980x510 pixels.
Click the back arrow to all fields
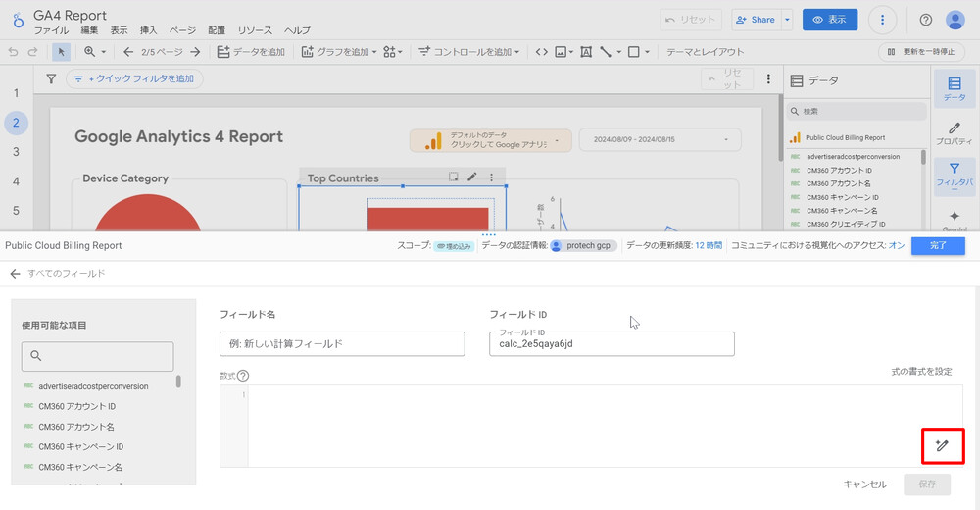(15, 274)
